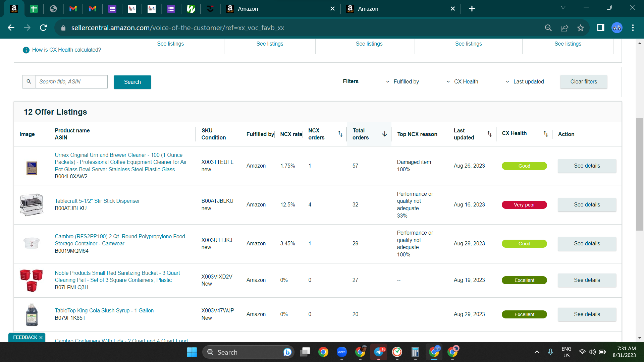The height and width of the screenshot is (362, 644).
Task: Open the Cambro RFS2PP190 product link
Action: tap(120, 240)
